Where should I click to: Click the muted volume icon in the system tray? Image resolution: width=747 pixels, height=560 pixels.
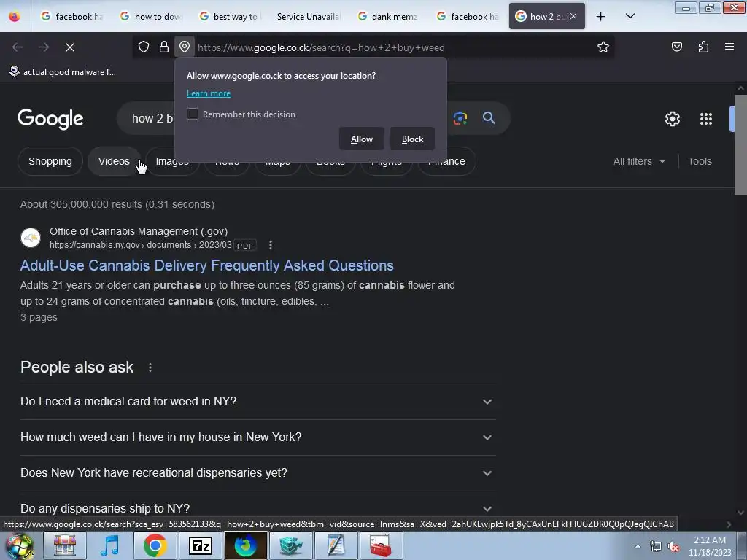pyautogui.click(x=673, y=547)
